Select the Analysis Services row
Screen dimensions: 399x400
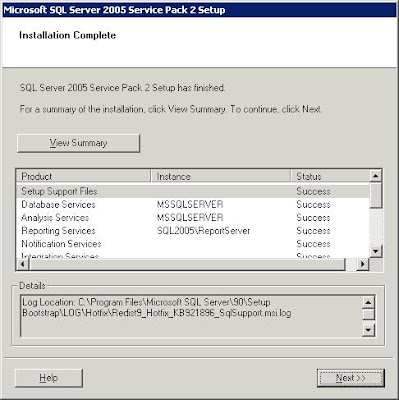pyautogui.click(x=193, y=218)
